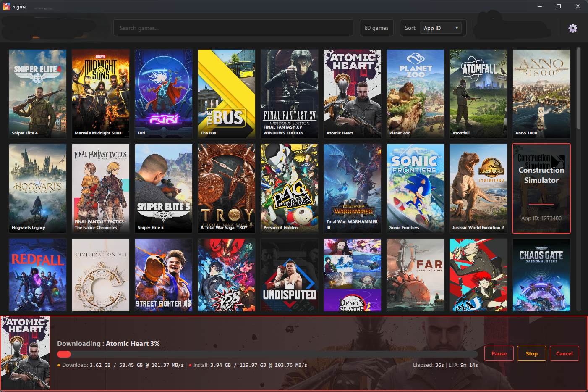Open the Chaos Gate Daemonhunters card

pyautogui.click(x=541, y=275)
